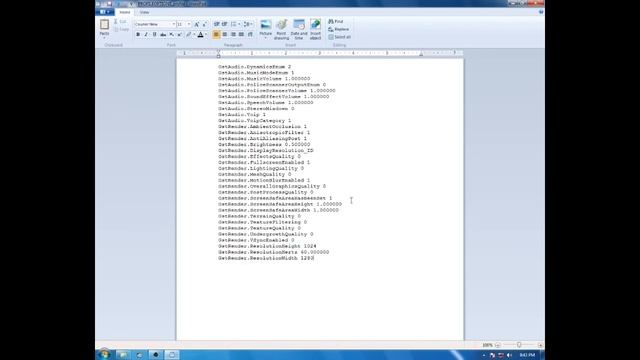This screenshot has width=640, height=360.
Task: Click the Cut command
Action: (x=120, y=21)
